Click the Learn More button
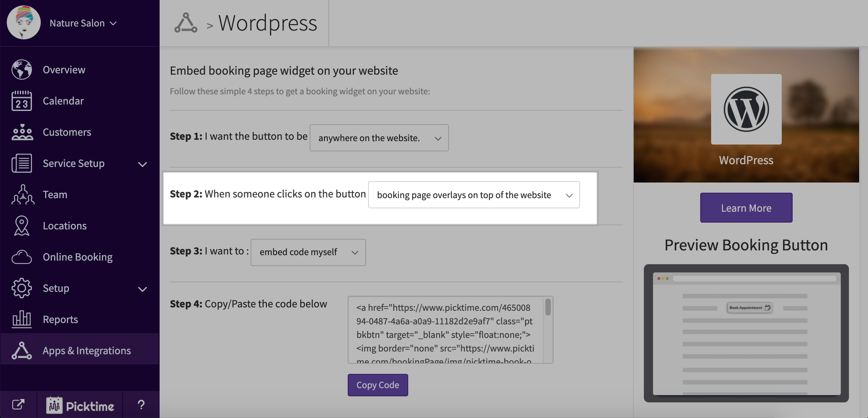The width and height of the screenshot is (868, 418). [x=746, y=208]
